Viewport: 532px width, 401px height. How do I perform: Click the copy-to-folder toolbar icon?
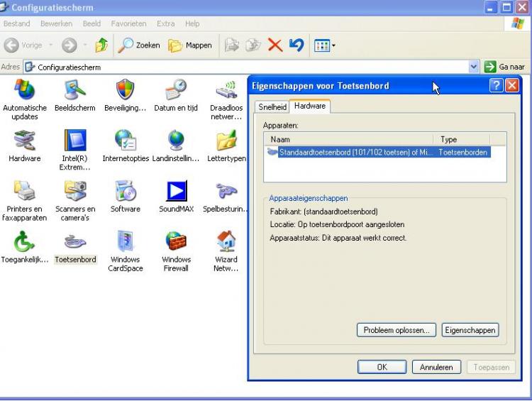tap(253, 45)
